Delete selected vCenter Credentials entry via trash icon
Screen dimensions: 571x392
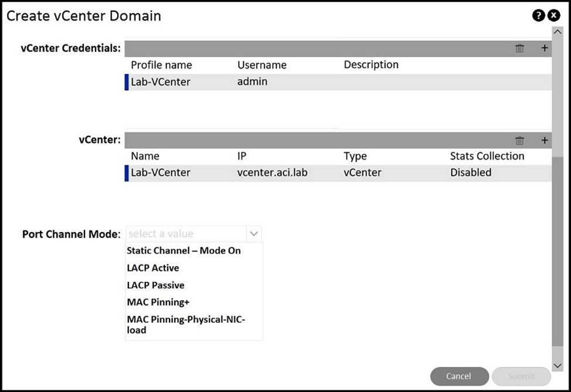[x=519, y=48]
